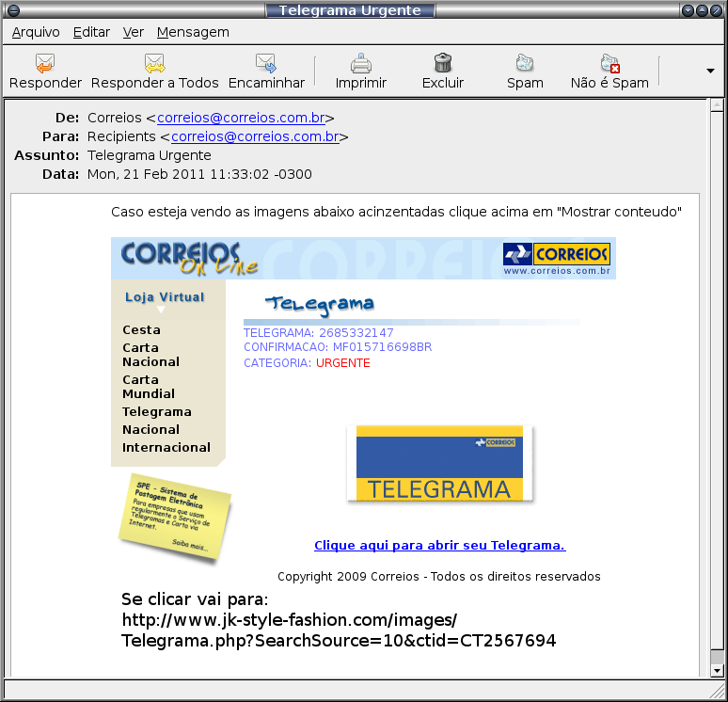Click the Correios On Line banner logo
Screen dimensions: 728x702
(189, 259)
